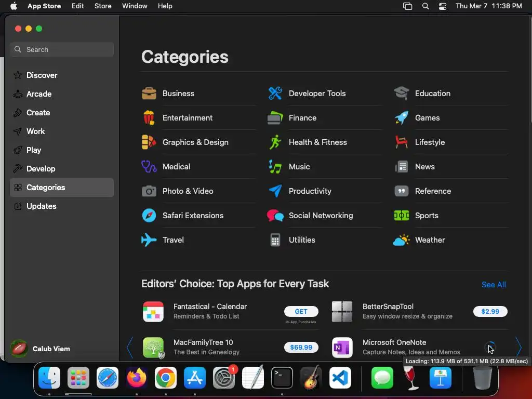Image resolution: width=532 pixels, height=399 pixels.
Task: Click See All for Editors' Choice
Action: 494,285
